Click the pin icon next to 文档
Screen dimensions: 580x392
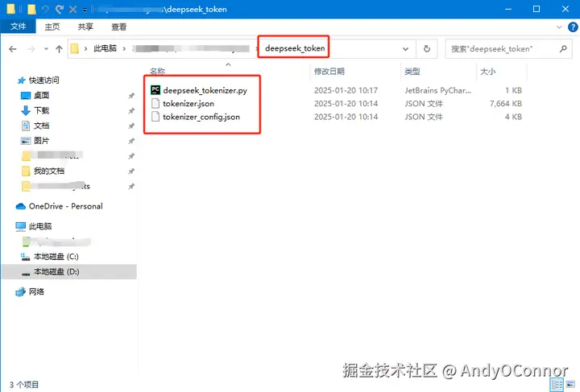click(131, 126)
